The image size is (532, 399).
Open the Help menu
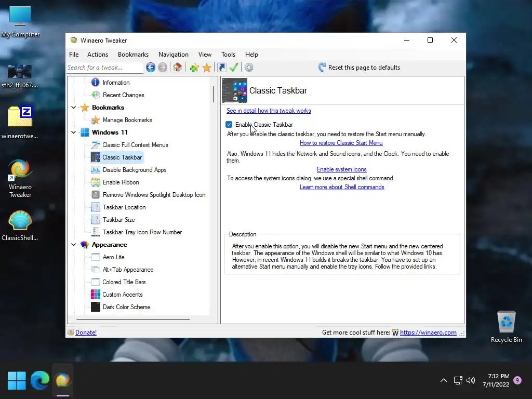click(251, 54)
